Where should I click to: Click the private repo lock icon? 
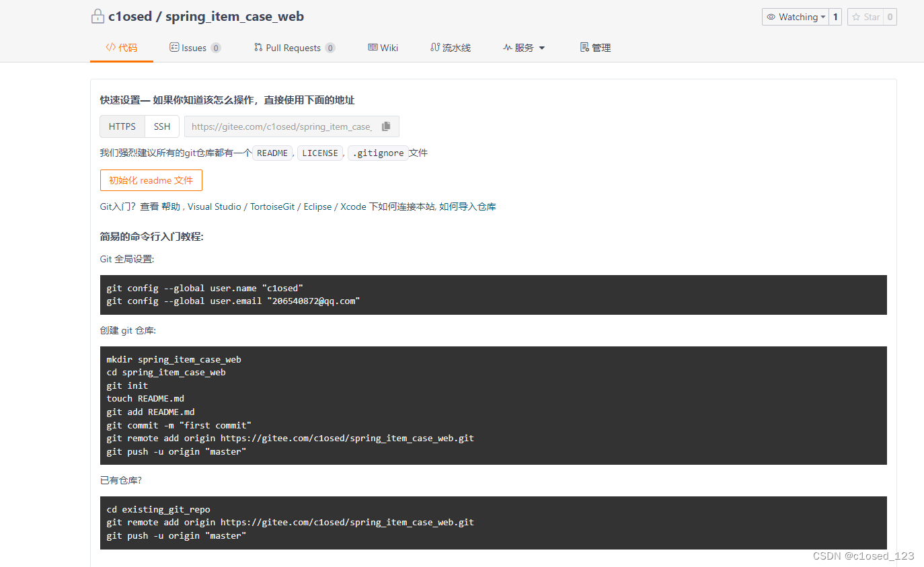pyautogui.click(x=98, y=17)
